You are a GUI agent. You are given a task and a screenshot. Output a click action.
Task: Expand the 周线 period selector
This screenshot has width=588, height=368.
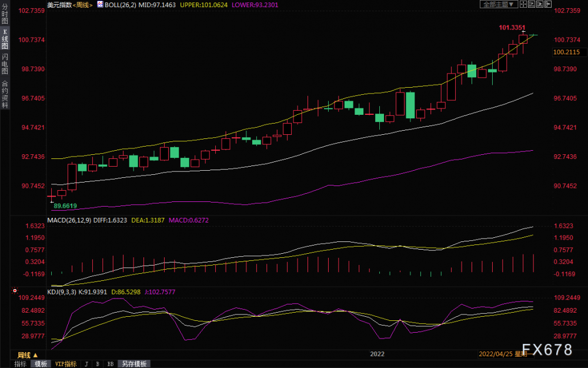[28, 355]
